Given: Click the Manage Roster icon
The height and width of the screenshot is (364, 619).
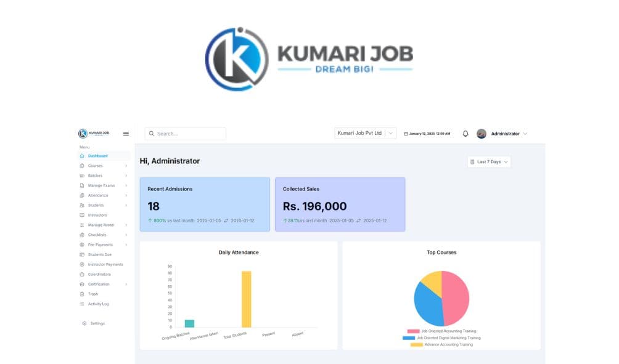Looking at the screenshot, I should 82,225.
